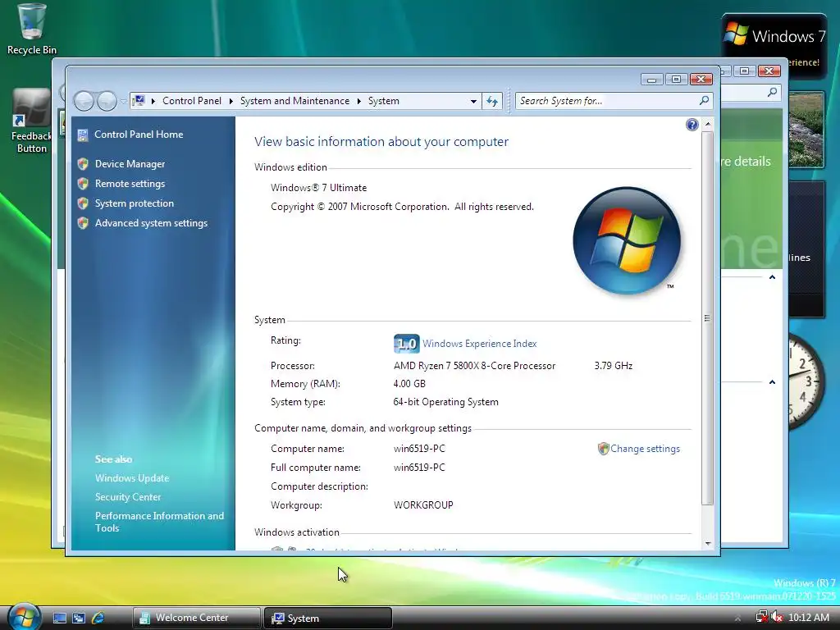This screenshot has width=840, height=630.
Task: Open the Feedback Button desktop shortcut
Action: click(x=31, y=121)
